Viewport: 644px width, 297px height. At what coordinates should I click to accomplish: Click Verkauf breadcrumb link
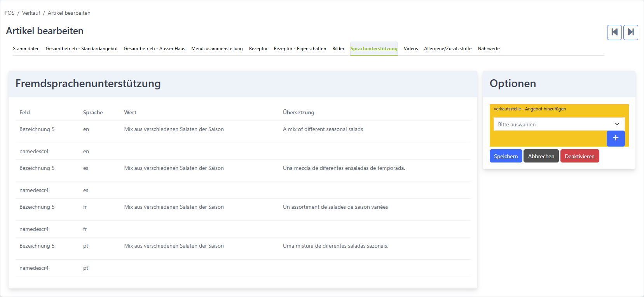(31, 13)
